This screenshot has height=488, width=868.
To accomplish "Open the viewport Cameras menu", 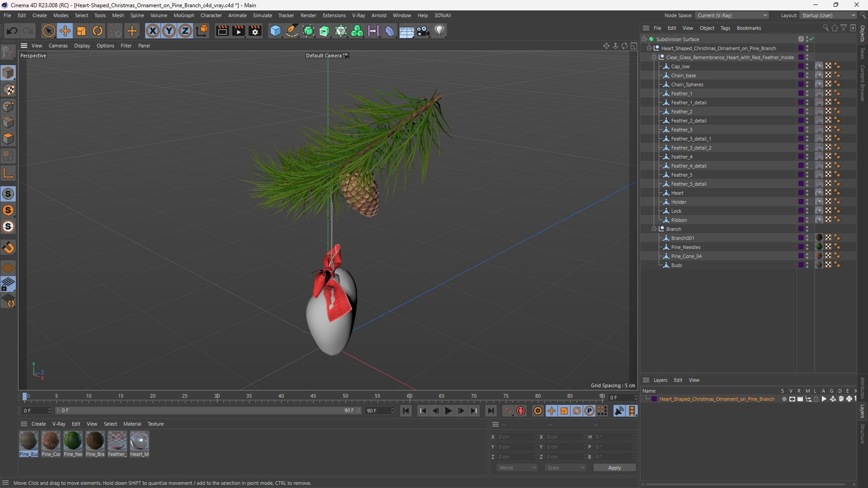I will coord(58,46).
